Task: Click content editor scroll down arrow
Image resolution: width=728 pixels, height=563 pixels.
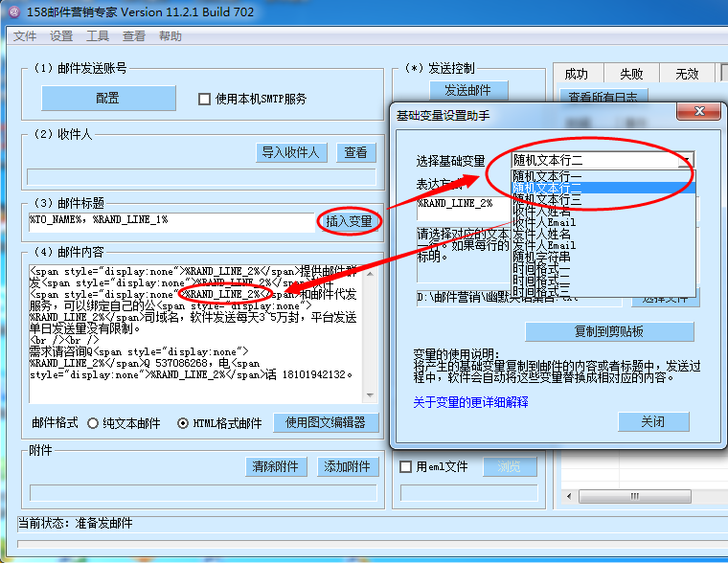Action: click(x=370, y=395)
